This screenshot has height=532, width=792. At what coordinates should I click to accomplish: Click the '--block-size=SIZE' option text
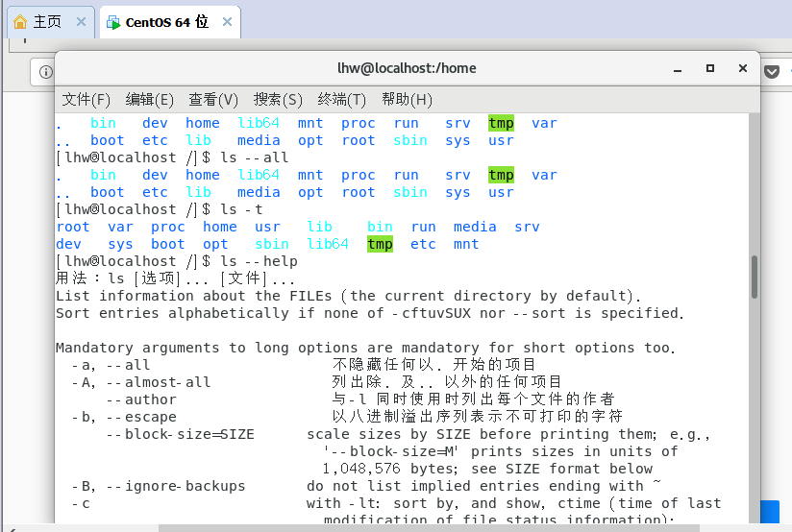click(181, 434)
